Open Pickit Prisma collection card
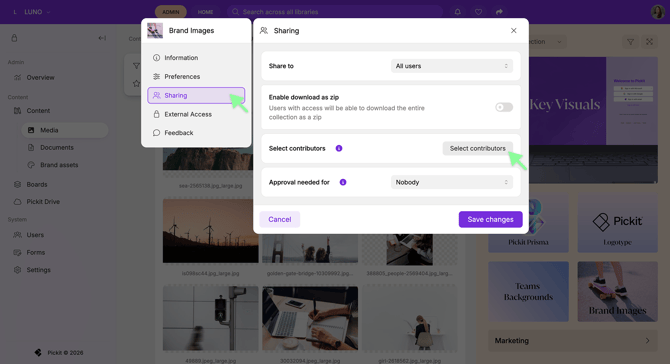Screen dimensions: 670x364 tap(529, 223)
